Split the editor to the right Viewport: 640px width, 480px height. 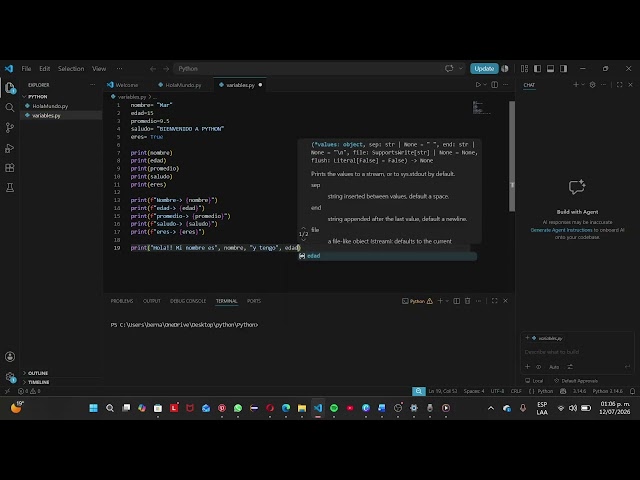(494, 85)
